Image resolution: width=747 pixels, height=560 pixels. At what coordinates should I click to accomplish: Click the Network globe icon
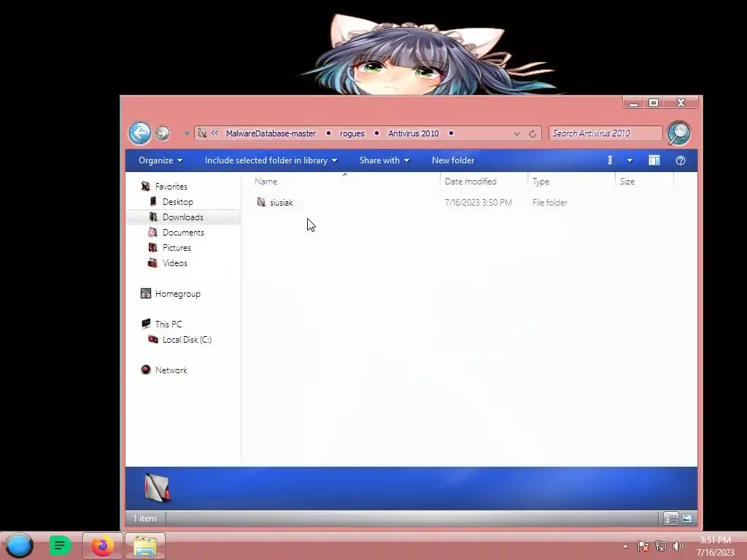pos(146,370)
